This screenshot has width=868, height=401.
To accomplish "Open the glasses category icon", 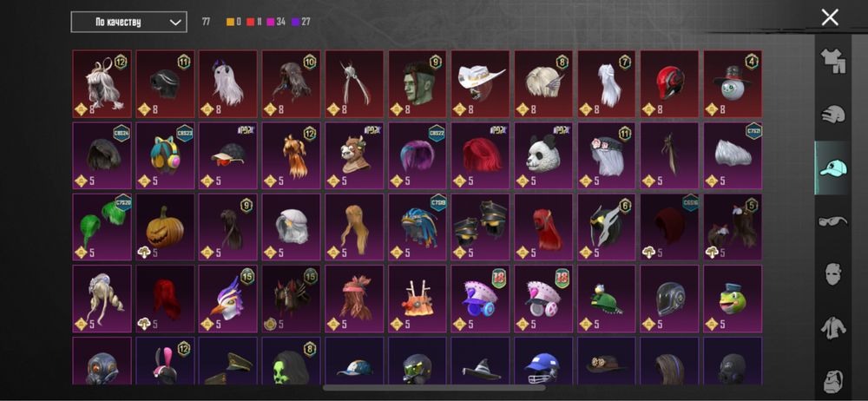I will pyautogui.click(x=832, y=221).
